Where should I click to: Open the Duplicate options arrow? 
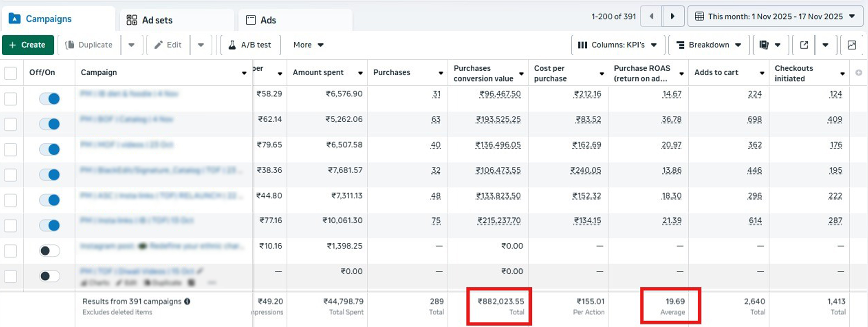coord(131,45)
